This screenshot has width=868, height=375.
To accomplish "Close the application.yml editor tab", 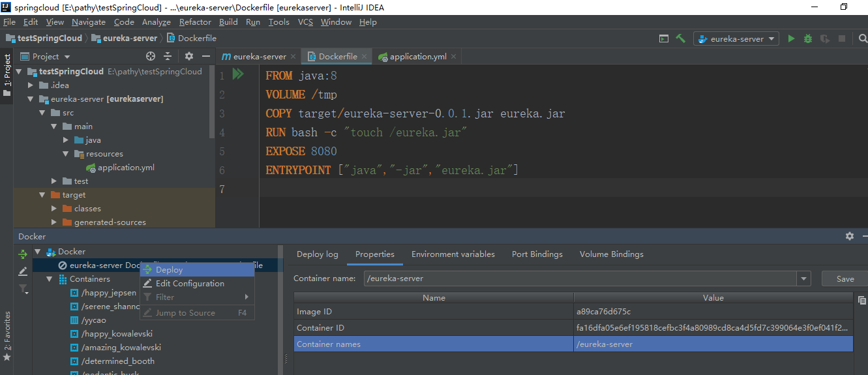I will pos(454,57).
